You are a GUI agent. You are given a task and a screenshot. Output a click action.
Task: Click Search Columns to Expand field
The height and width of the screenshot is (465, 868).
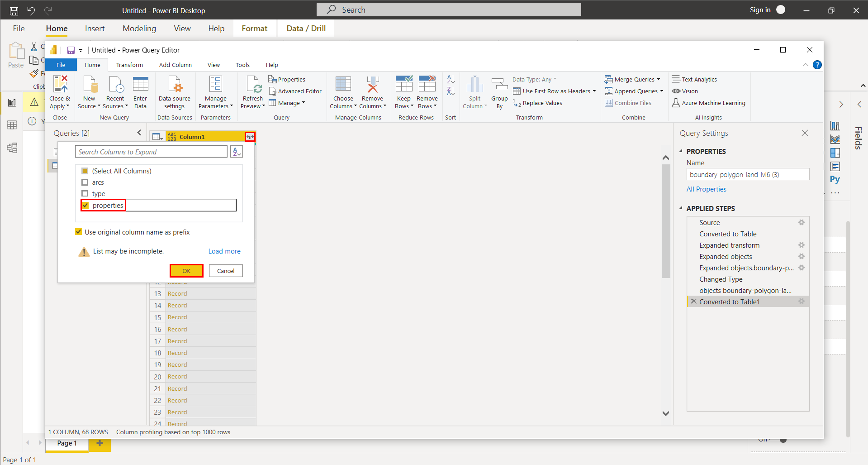coord(151,152)
